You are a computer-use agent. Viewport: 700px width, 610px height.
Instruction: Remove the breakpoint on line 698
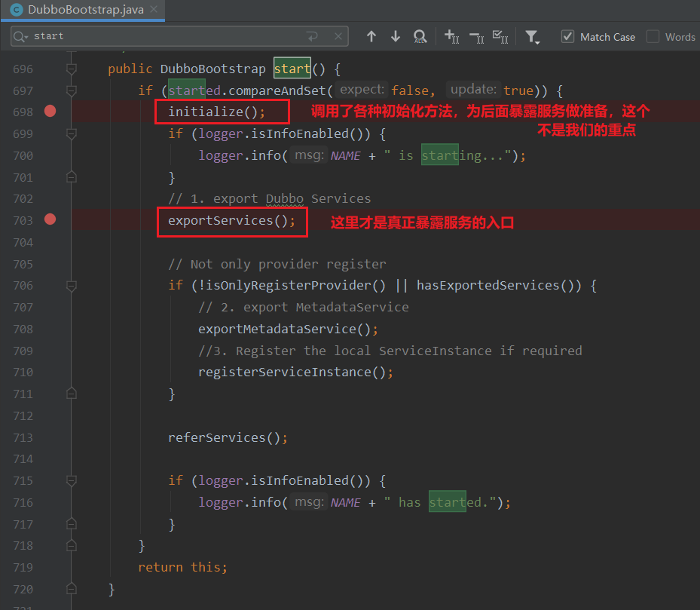pyautogui.click(x=50, y=111)
